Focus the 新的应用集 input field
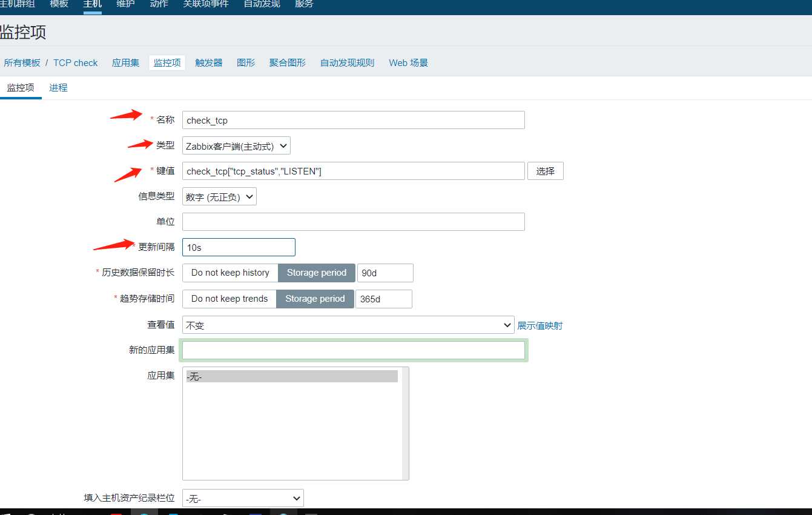Image resolution: width=812 pixels, height=515 pixels. [354, 350]
